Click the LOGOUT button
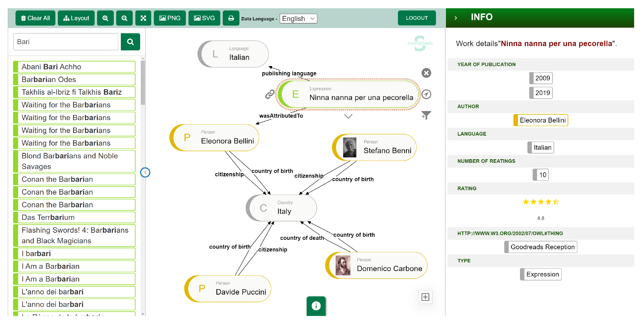The height and width of the screenshot is (323, 644). point(416,18)
